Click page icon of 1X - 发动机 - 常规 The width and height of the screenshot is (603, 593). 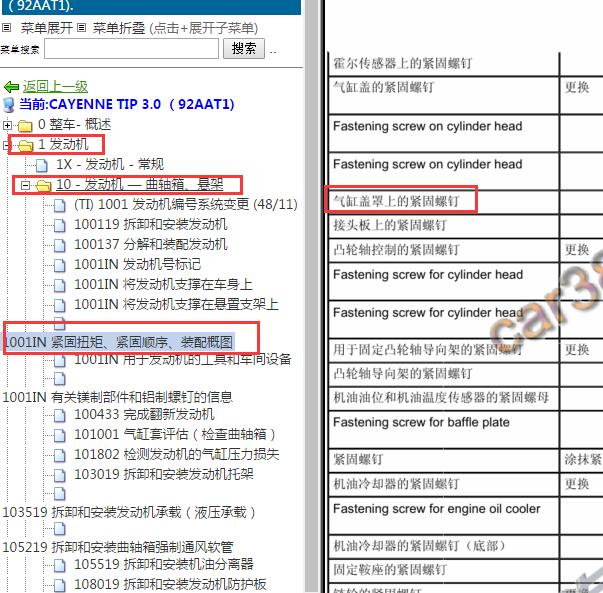click(42, 166)
